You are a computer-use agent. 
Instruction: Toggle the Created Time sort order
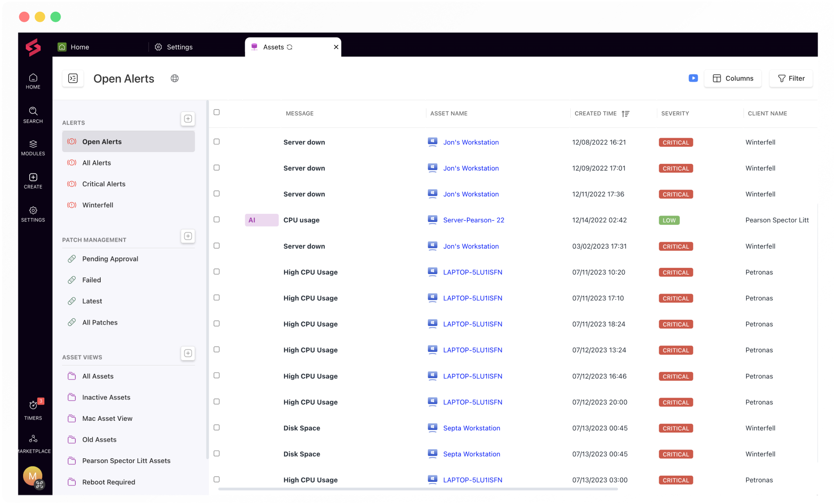pos(626,113)
